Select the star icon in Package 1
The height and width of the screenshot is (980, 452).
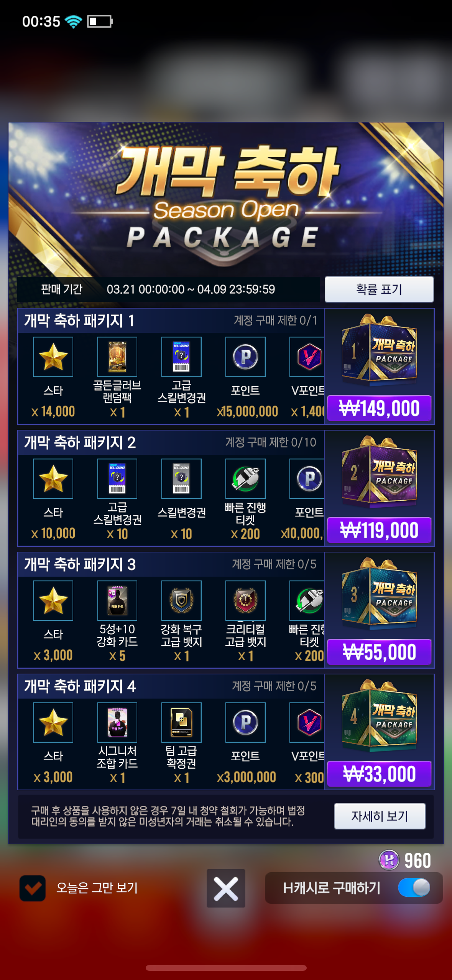pos(53,357)
